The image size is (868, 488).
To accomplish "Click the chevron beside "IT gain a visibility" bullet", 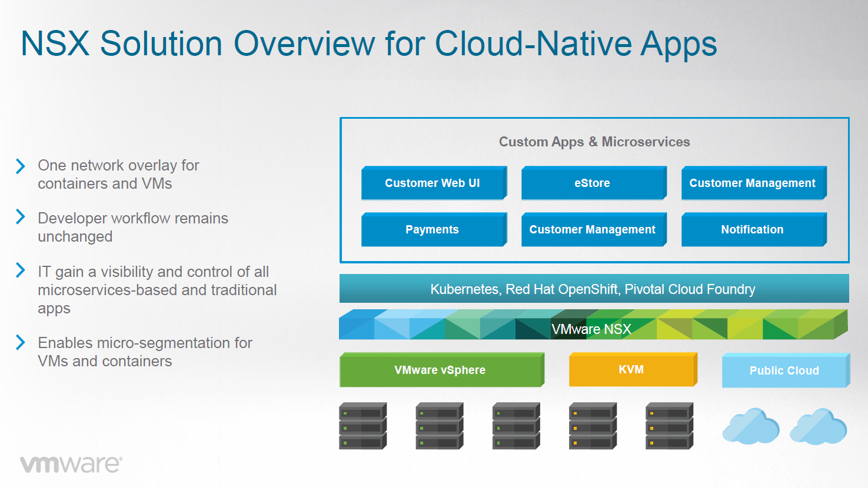I will [x=21, y=270].
